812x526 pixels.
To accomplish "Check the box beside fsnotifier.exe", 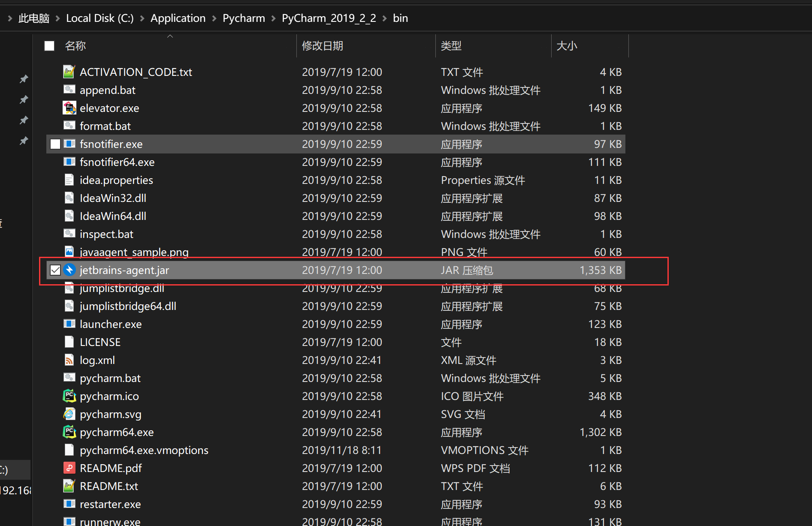I will [x=55, y=144].
